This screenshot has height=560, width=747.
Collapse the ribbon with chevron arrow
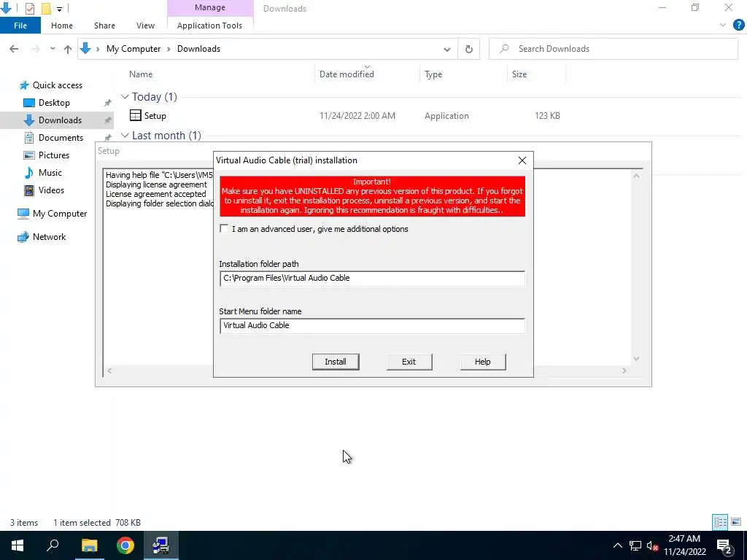723,26
